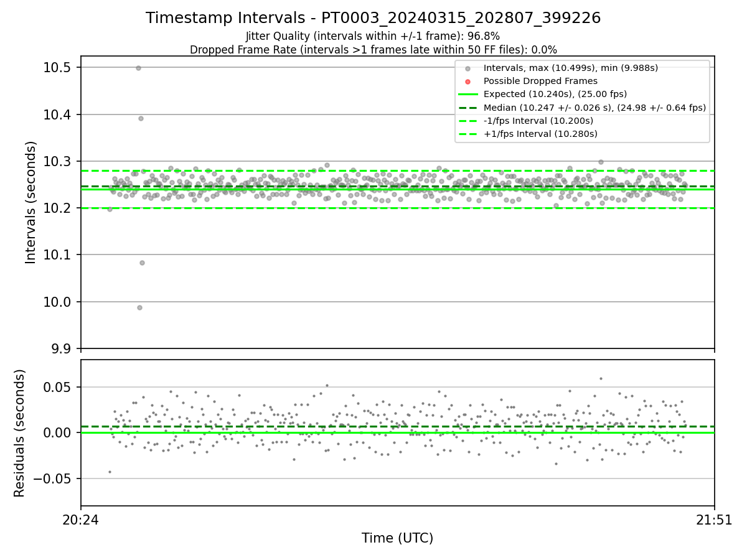This screenshot has width=747, height=560.
Task: Click the 10.5 y-axis tick label
Action: coord(57,67)
